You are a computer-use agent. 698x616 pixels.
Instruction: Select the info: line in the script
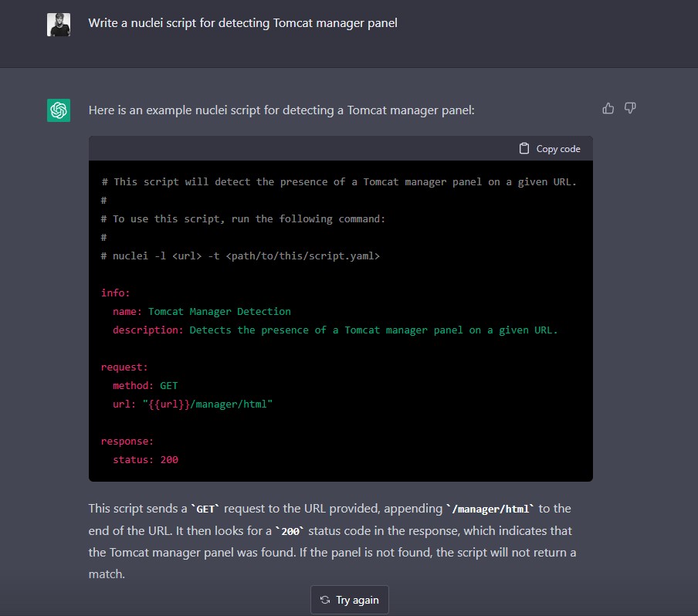coord(113,293)
